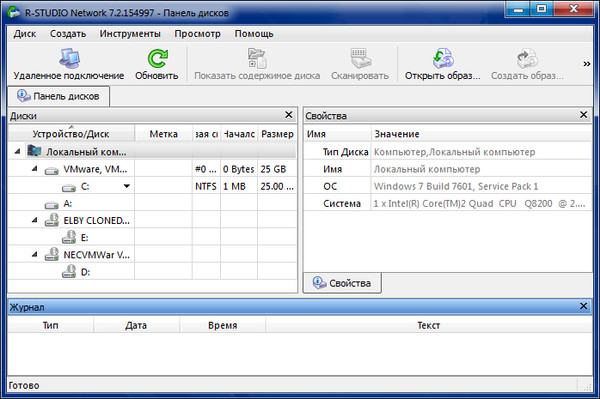Click the C: partition drive icon
The width and height of the screenshot is (600, 399).
69,187
